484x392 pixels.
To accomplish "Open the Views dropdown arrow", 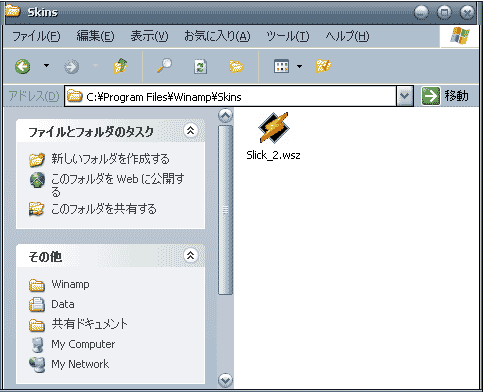I will [299, 66].
